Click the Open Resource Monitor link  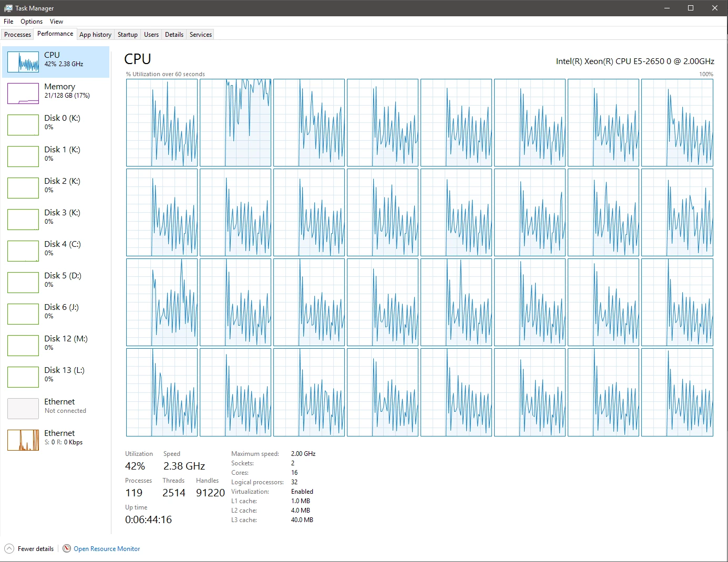[x=107, y=549]
